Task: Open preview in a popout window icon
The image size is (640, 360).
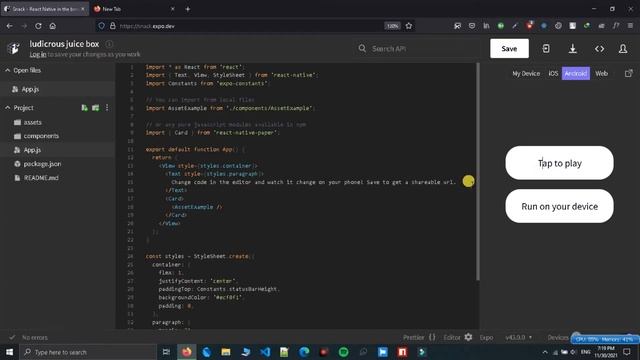Action: (x=629, y=73)
